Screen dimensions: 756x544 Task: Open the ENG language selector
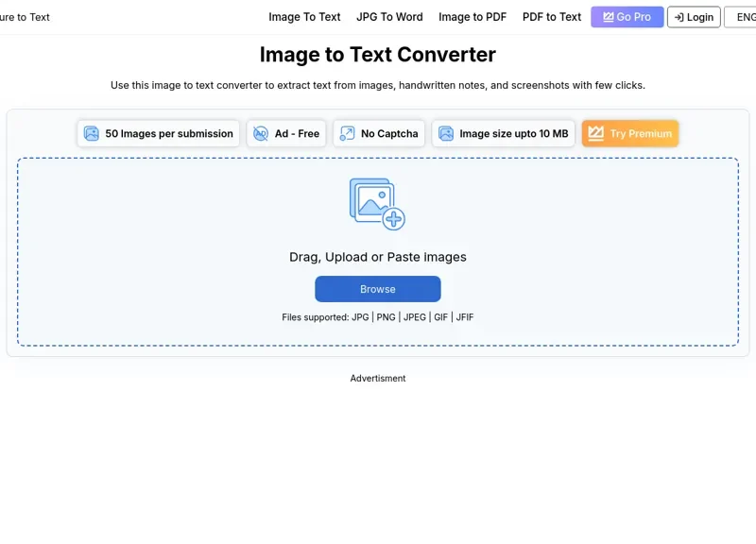[745, 16]
